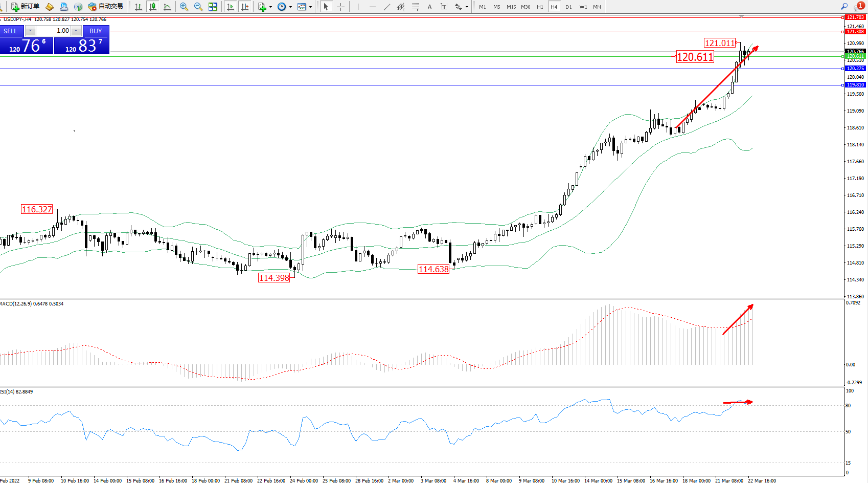Screen dimensions: 868x483
Task: Toggle the AutoTrading button
Action: (x=106, y=7)
